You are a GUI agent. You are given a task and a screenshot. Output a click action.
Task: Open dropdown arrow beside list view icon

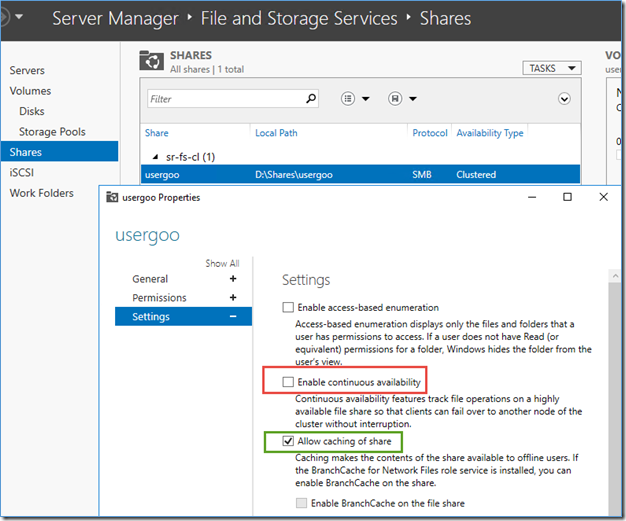(366, 99)
